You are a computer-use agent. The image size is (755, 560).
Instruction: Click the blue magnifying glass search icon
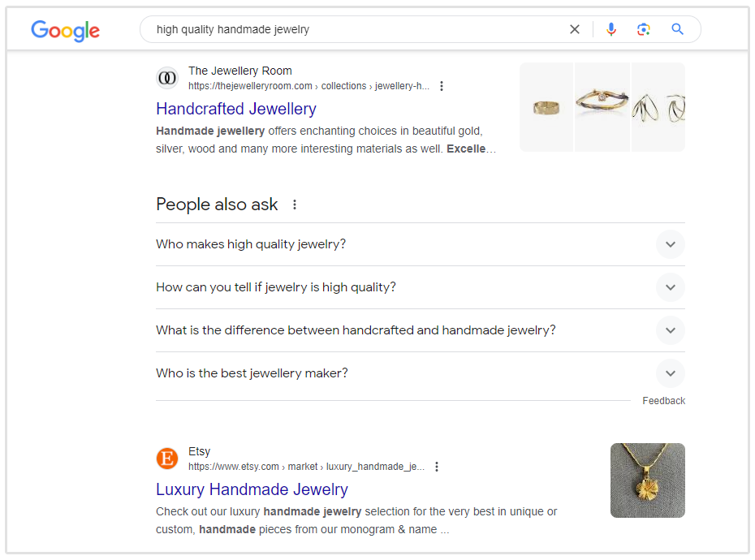point(678,29)
